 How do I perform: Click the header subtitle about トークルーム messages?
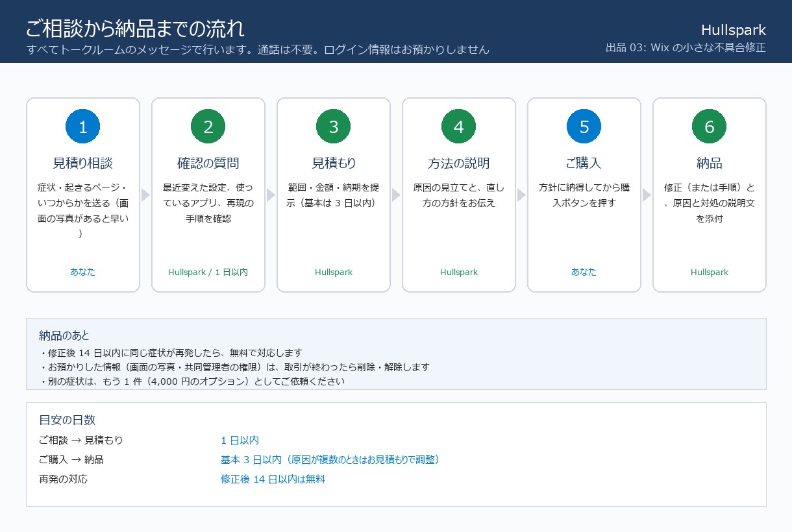click(258, 49)
